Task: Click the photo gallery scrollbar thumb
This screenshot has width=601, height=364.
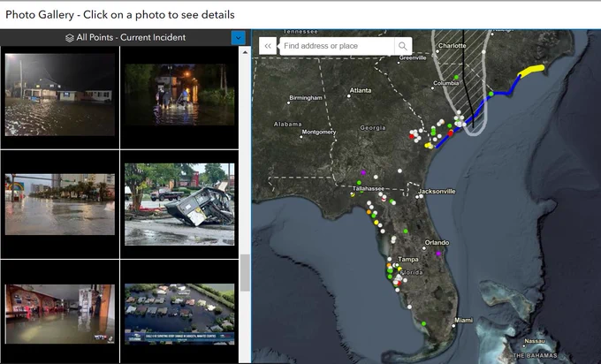Action: tap(246, 272)
